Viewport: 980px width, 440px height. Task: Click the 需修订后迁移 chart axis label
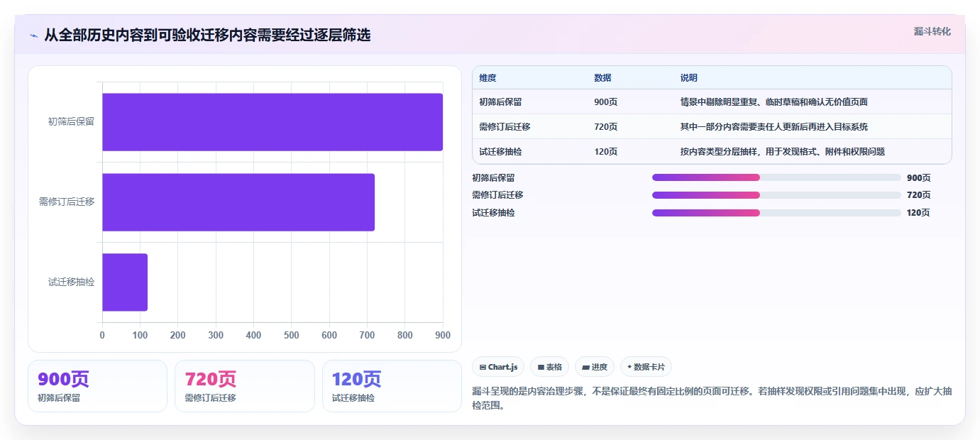click(x=67, y=202)
